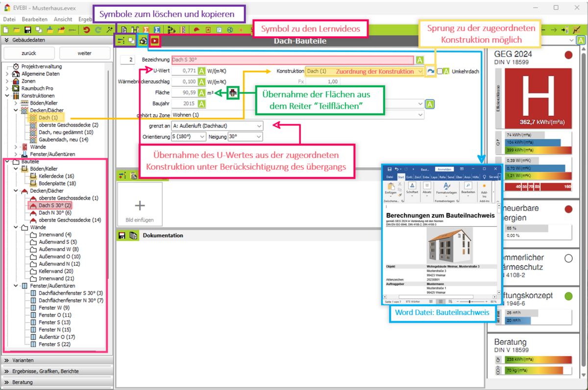Click the red undo arrow icon
The height and width of the screenshot is (390, 588).
pos(87,30)
